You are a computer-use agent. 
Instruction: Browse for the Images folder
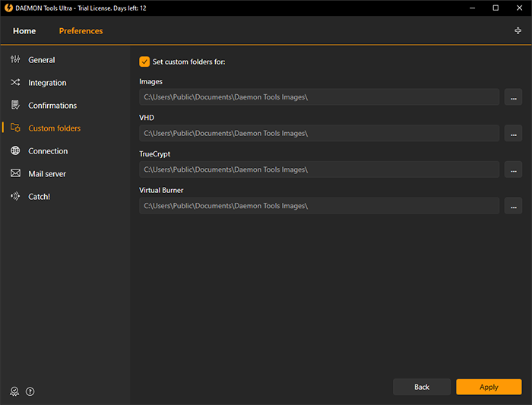pos(513,97)
